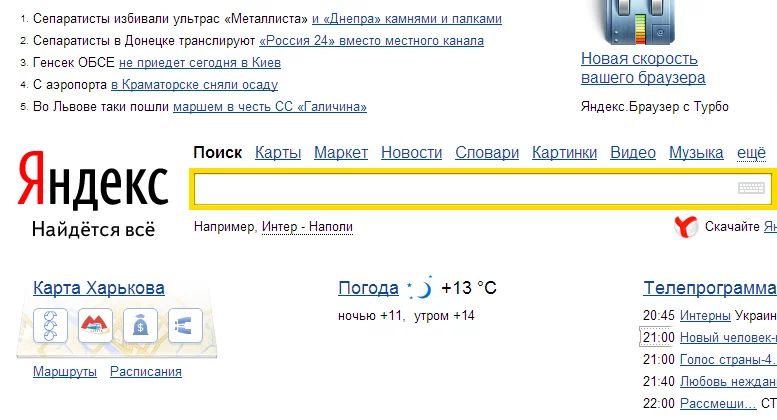Click the +13 °C temperature text
The width and height of the screenshot is (777, 420).
tap(469, 288)
